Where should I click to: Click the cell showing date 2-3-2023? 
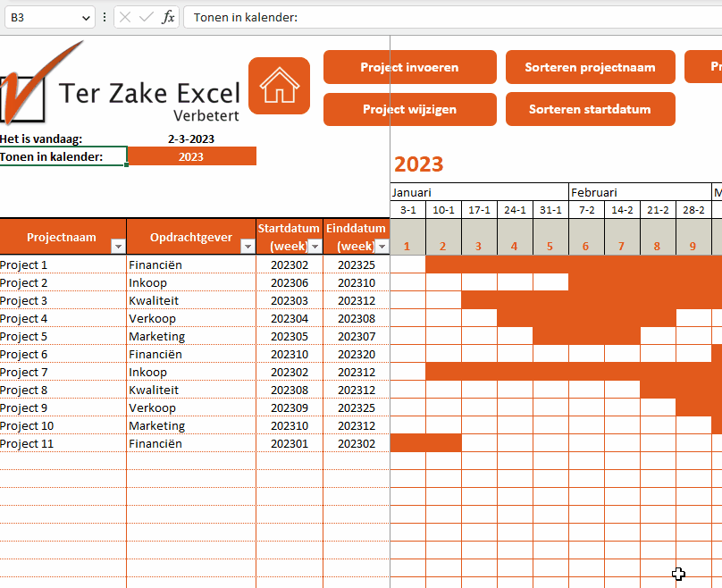point(192,137)
